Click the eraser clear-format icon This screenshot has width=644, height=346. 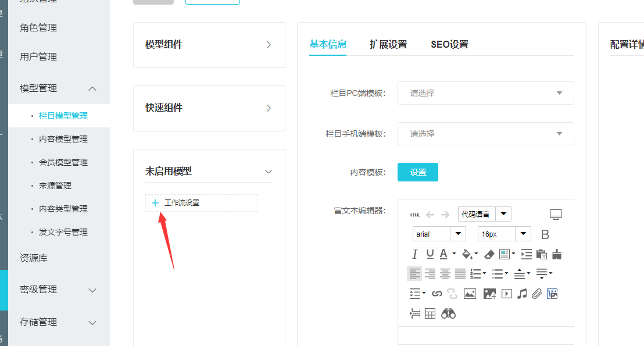point(489,254)
